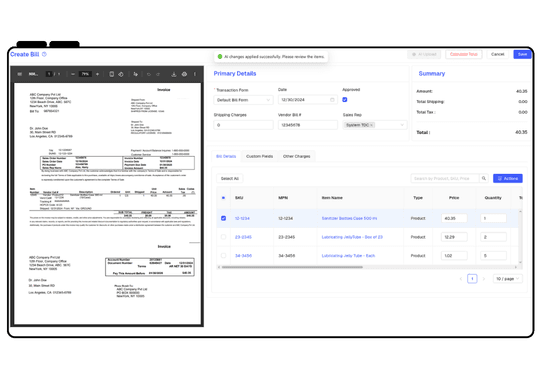Rotate the PDF document using rotate icon

click(121, 74)
